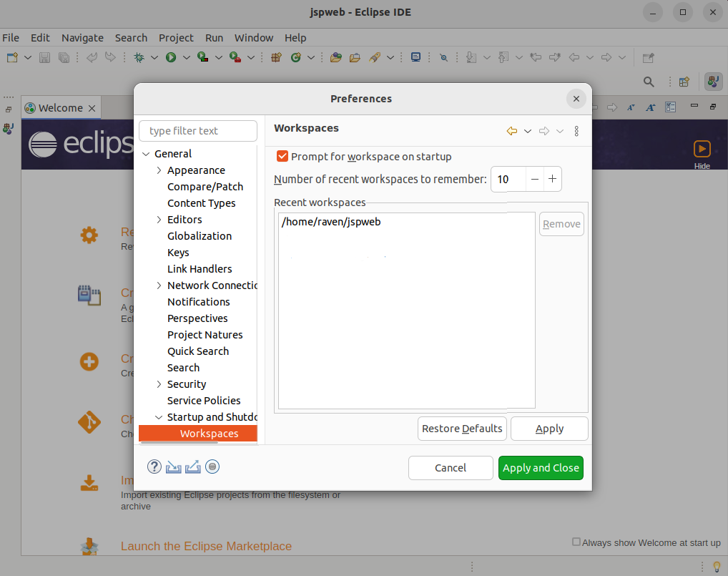728x576 pixels.
Task: Click the Save All toolbar icon
Action: click(64, 57)
